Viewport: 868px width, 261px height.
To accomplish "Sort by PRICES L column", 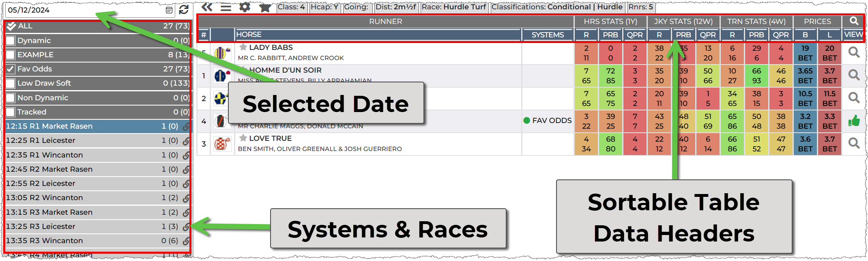I will (829, 35).
